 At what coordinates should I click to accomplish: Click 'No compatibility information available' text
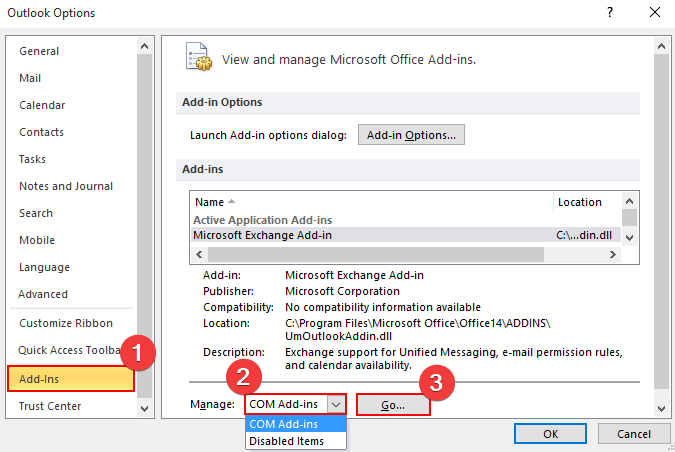coord(383,307)
